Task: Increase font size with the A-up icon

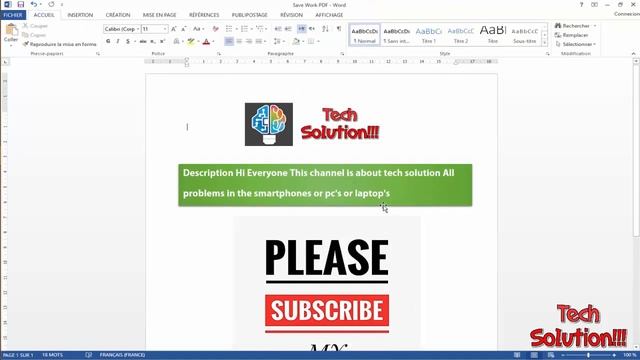Action: [174, 29]
